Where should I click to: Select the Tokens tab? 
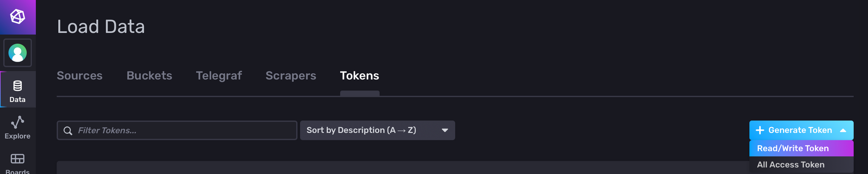(x=360, y=76)
